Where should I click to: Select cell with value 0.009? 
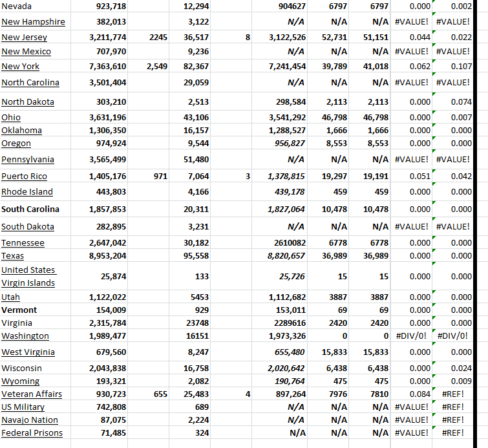pos(452,381)
